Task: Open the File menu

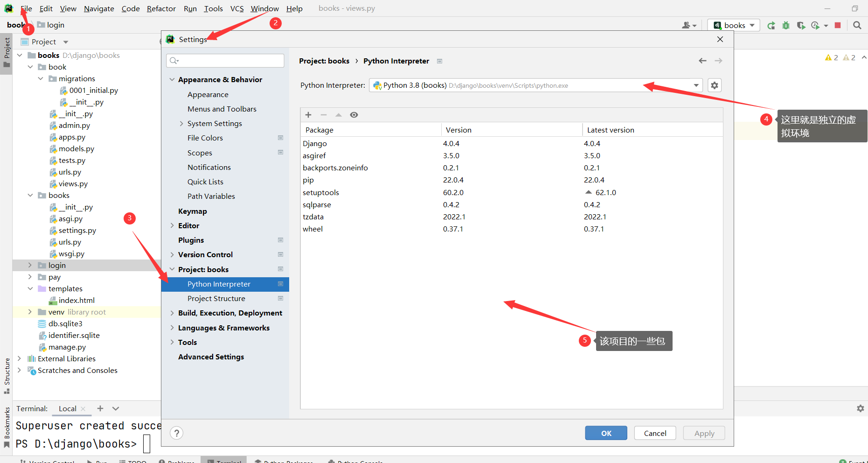Action: point(26,8)
